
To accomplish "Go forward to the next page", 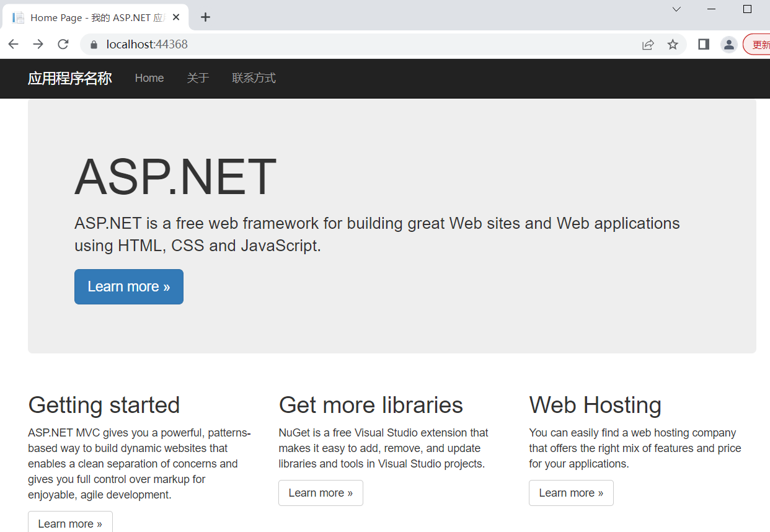I will tap(38, 44).
